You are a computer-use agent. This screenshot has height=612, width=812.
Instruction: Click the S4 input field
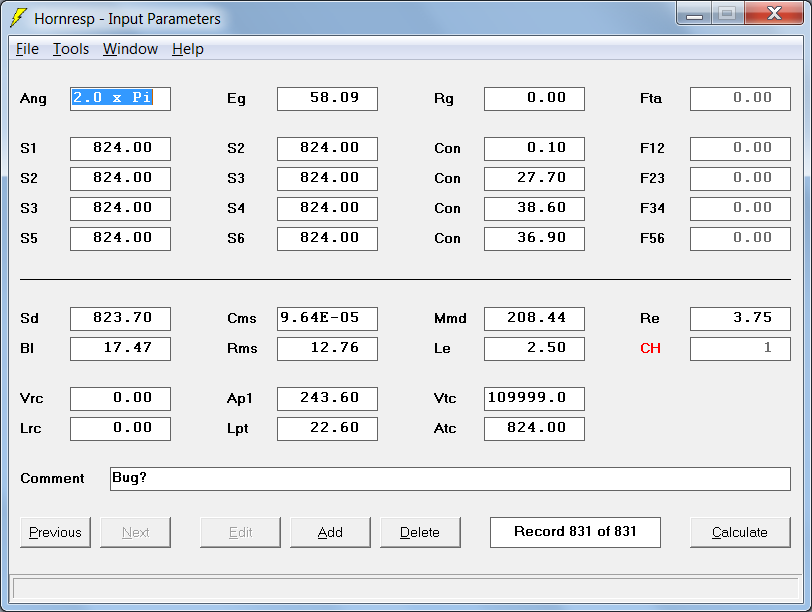327,209
